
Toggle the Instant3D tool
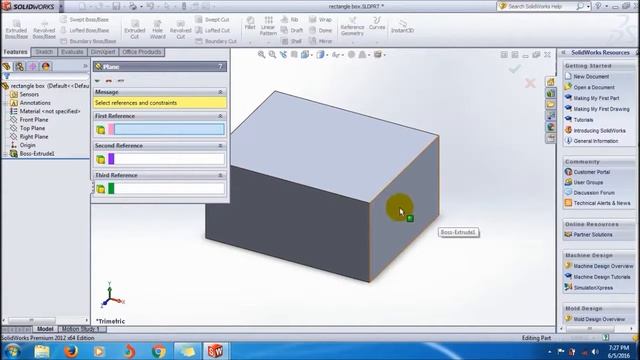click(x=402, y=27)
